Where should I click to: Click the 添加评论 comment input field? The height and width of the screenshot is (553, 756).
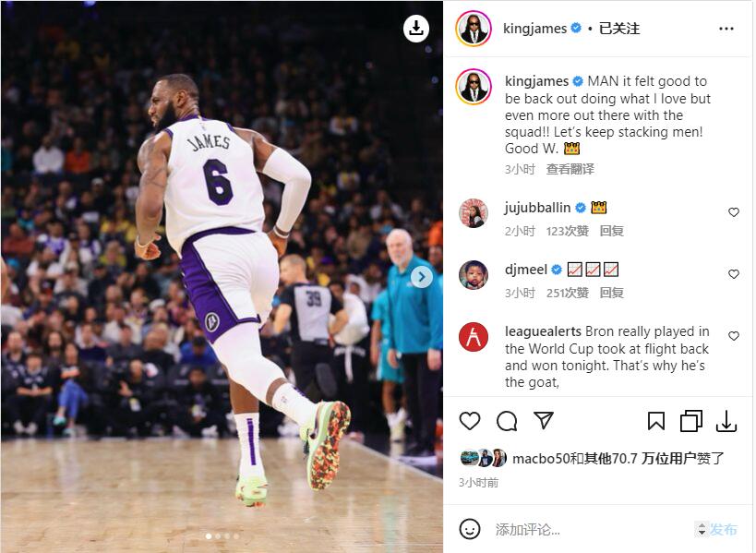point(591,529)
